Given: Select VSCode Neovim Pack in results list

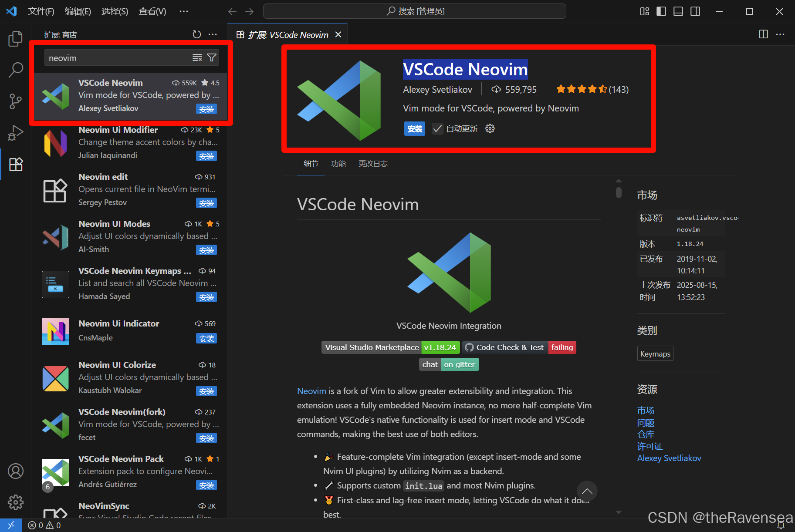Looking at the screenshot, I should [x=130, y=471].
